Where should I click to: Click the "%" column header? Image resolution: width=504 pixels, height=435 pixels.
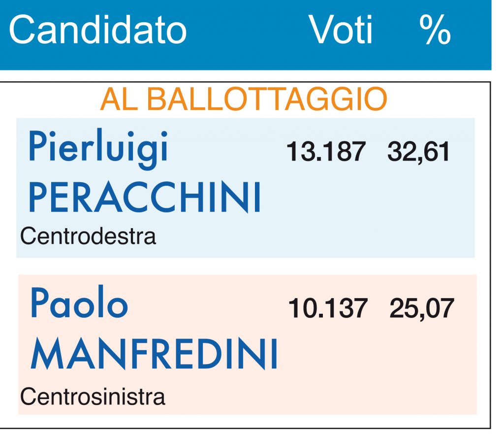click(435, 31)
